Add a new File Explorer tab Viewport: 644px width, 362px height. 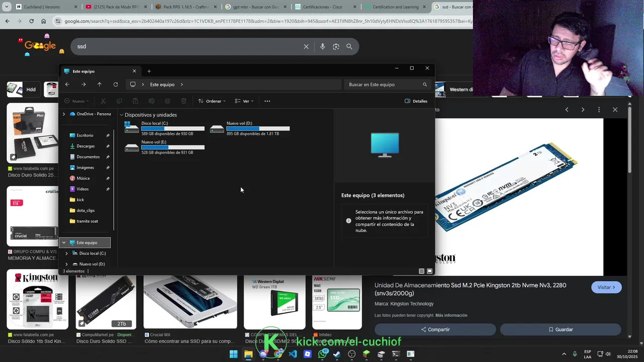149,71
